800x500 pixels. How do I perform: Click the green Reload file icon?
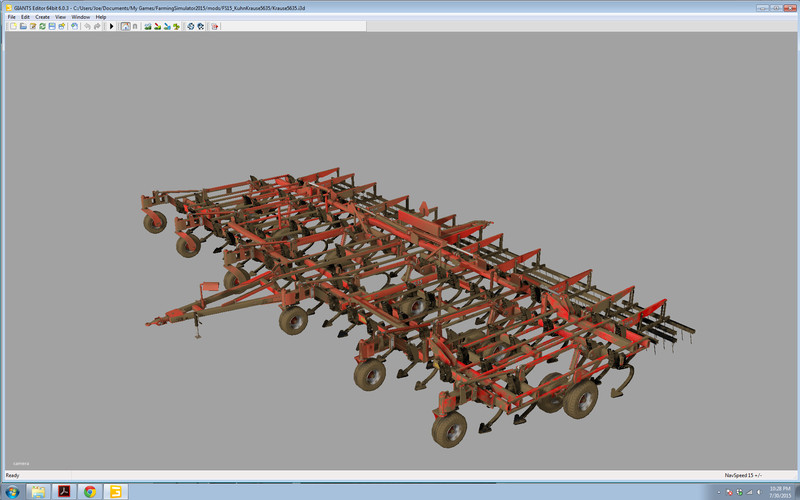(x=42, y=26)
